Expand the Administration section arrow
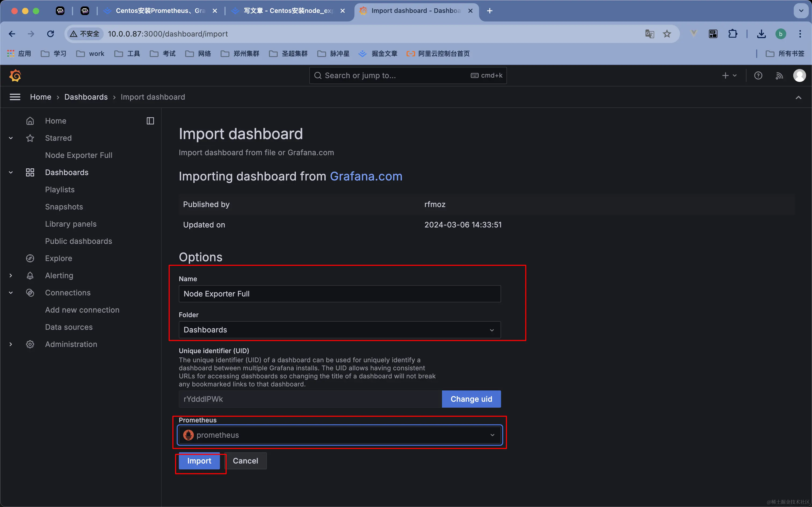This screenshot has width=812, height=507. (11, 344)
